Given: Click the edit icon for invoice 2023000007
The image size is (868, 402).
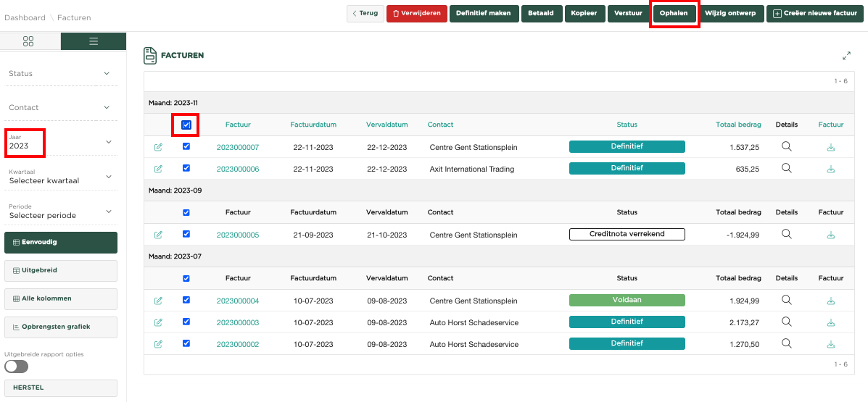Looking at the screenshot, I should (x=158, y=147).
